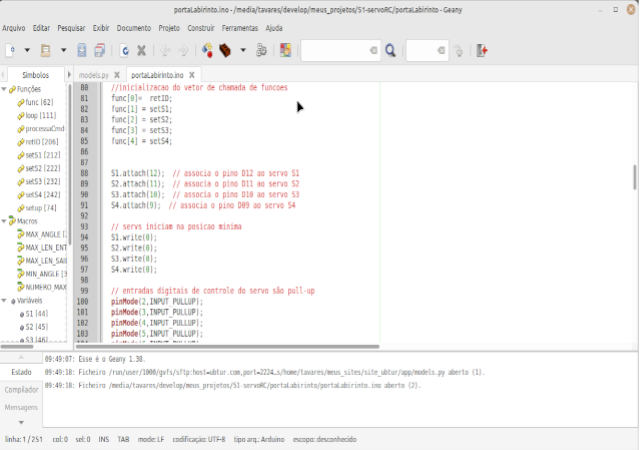Screen dimensions: 640x450
Task: Click the save all files icon
Action: (x=97, y=49)
